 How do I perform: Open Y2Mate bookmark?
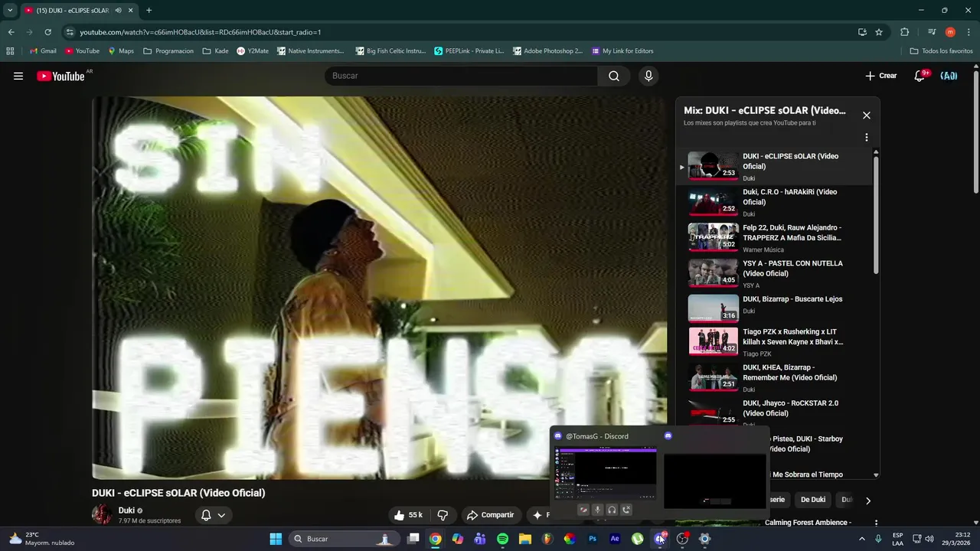click(253, 51)
